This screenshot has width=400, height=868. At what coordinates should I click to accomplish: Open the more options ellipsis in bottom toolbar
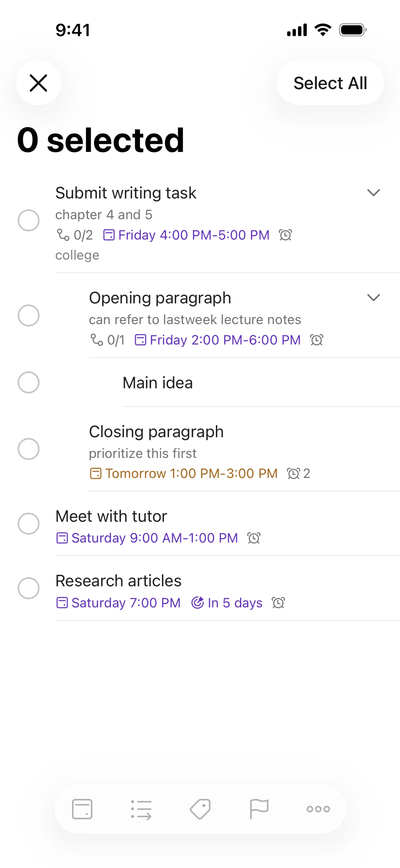click(318, 809)
